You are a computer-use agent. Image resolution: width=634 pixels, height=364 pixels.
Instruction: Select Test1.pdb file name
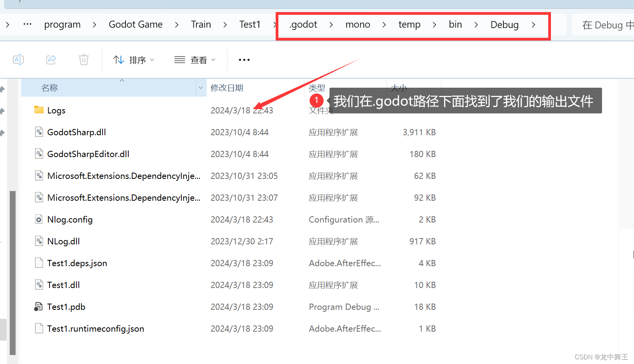coord(66,307)
